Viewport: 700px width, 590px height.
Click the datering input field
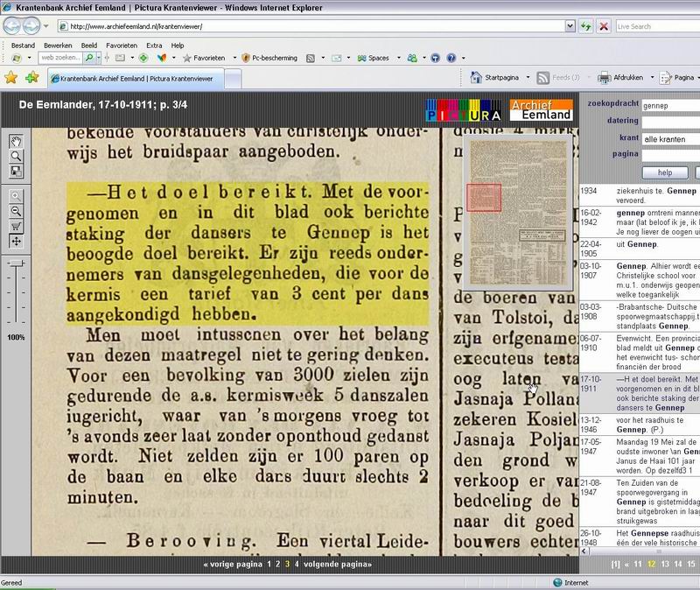(670, 123)
